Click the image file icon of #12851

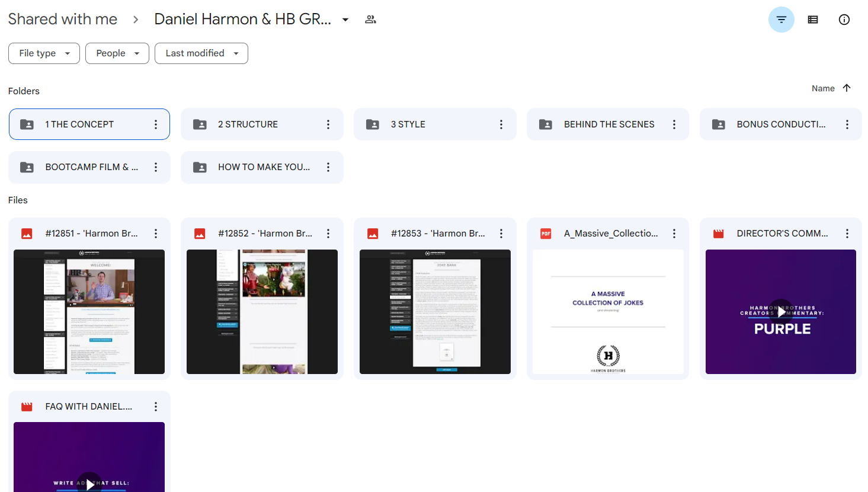click(x=27, y=234)
